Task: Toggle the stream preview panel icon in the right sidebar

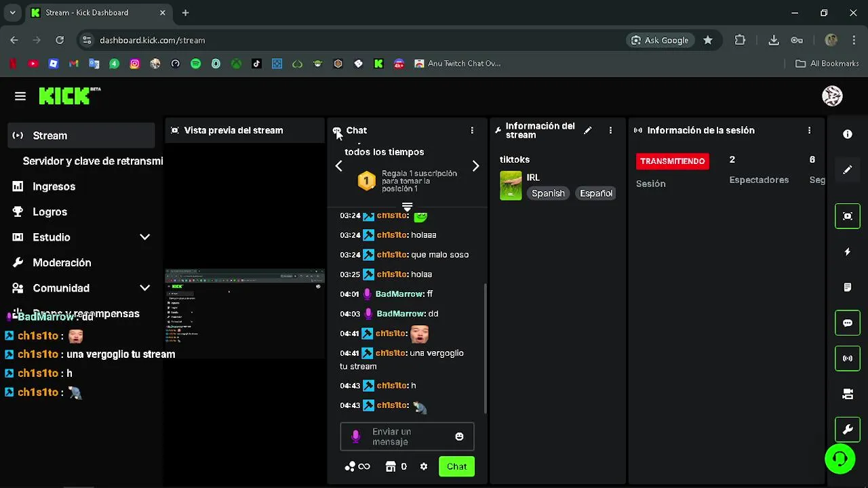Action: pos(848,216)
